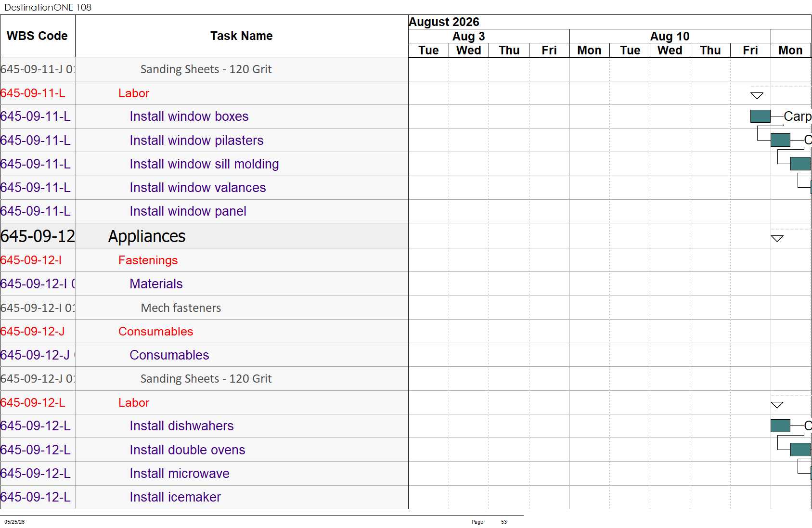Click the DestinationONE 108 title text
812x528 pixels.
pos(48,7)
